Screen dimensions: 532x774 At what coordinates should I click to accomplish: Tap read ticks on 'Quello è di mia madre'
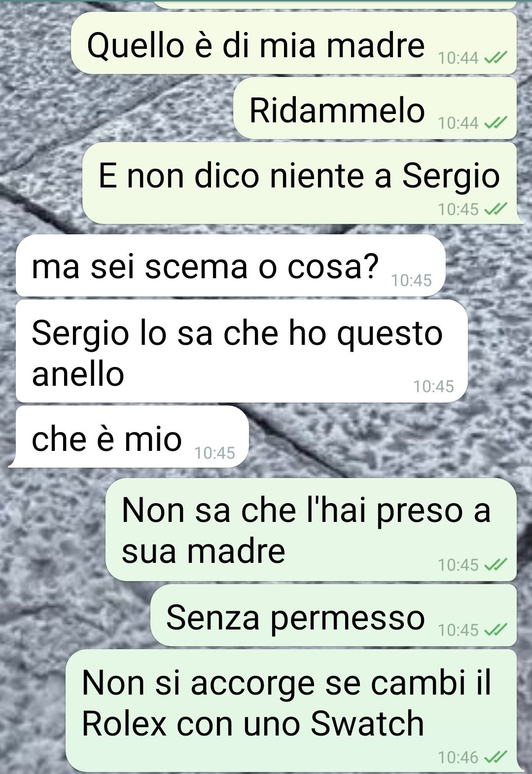[494, 58]
